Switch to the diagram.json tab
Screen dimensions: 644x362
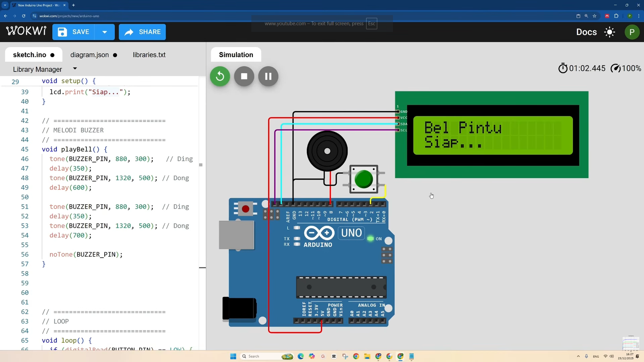pos(94,55)
